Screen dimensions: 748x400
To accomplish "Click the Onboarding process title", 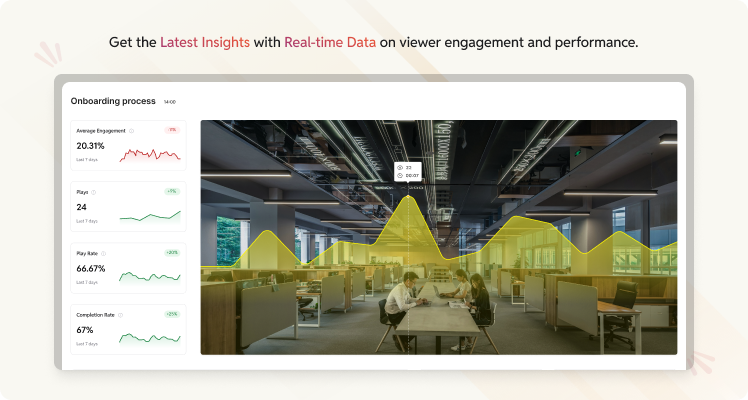I will click(x=113, y=101).
